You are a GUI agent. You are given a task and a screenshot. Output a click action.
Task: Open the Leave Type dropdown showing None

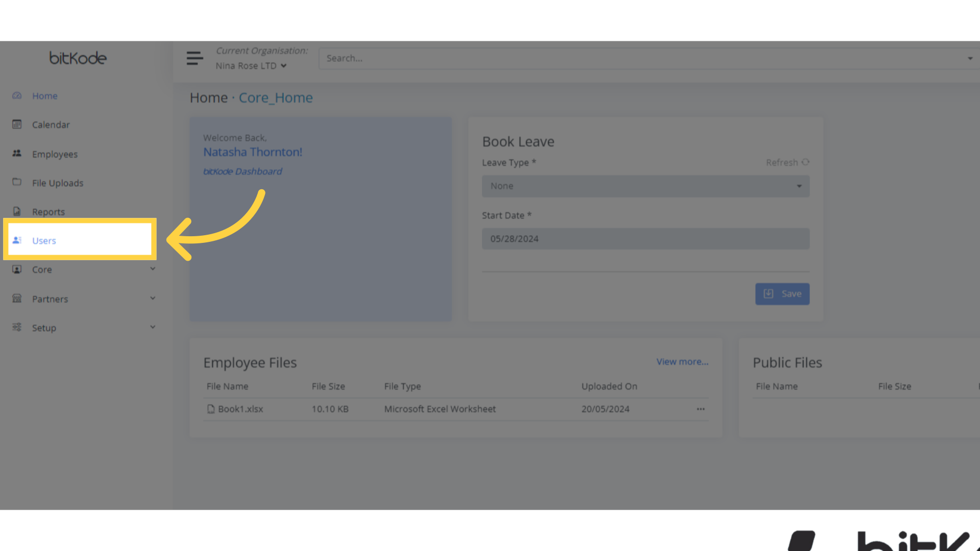645,186
